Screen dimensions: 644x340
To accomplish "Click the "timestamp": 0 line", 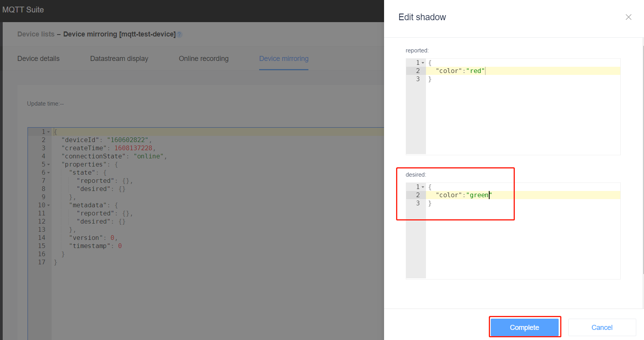I will (95, 246).
